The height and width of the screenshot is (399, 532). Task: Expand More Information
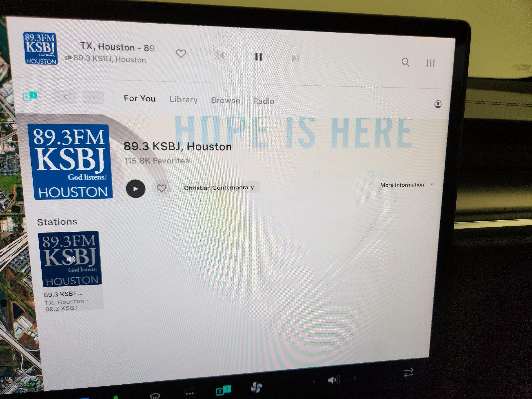click(x=407, y=185)
